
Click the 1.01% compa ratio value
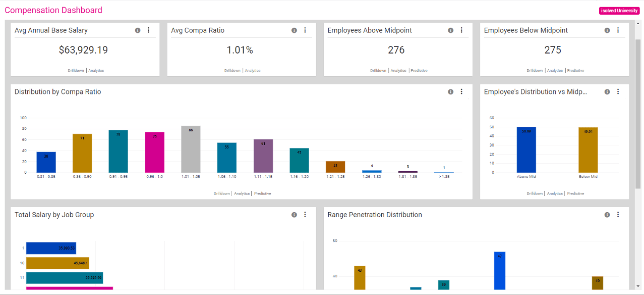[240, 50]
